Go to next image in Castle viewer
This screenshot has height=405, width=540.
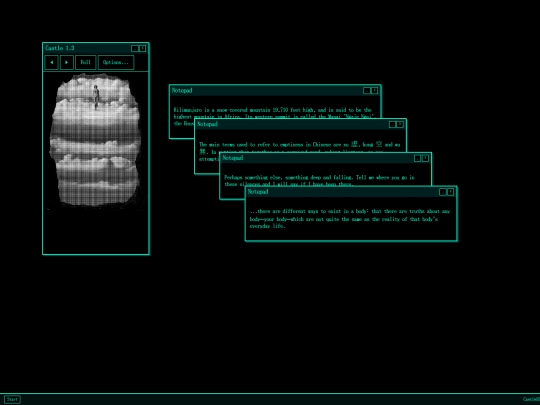point(66,62)
